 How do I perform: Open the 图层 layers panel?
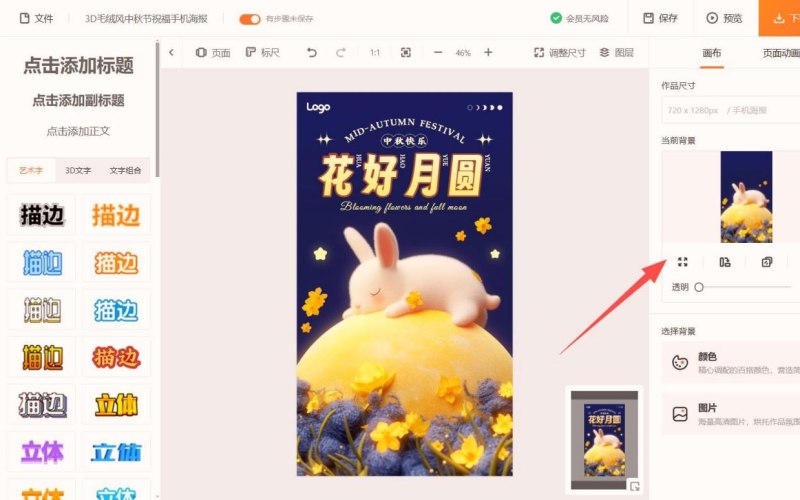[616, 52]
